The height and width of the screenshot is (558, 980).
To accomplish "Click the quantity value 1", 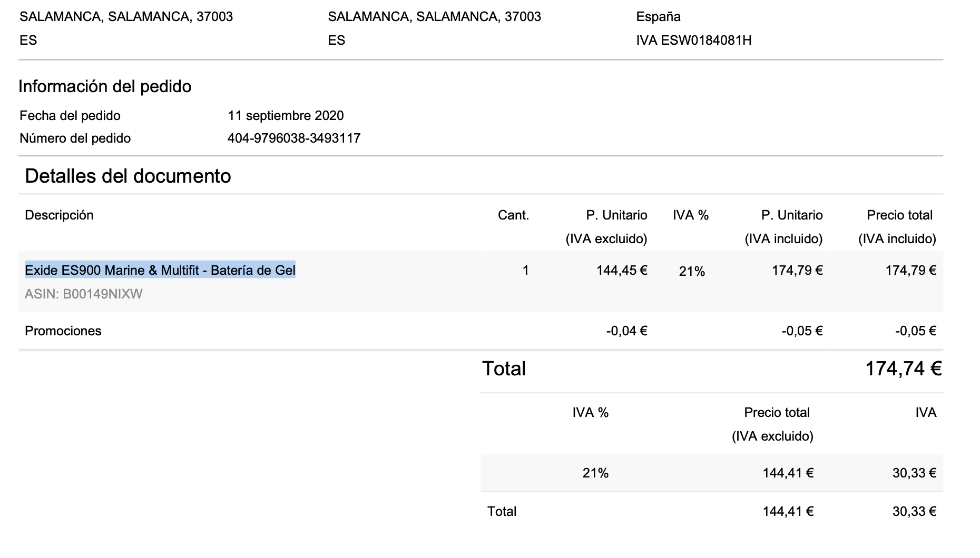I will 525,271.
